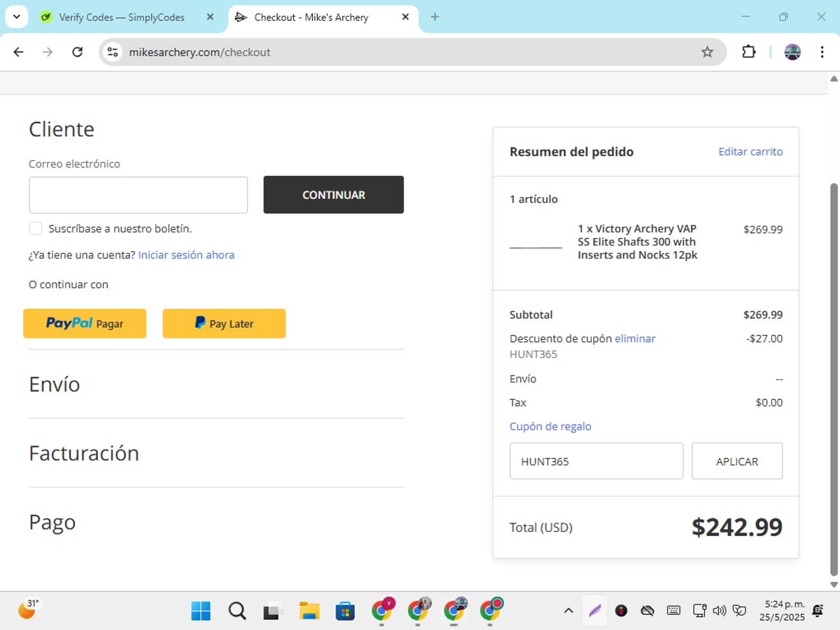Switch to the Verify Codes SimplyCodes tab
840x630 pixels.
click(122, 17)
